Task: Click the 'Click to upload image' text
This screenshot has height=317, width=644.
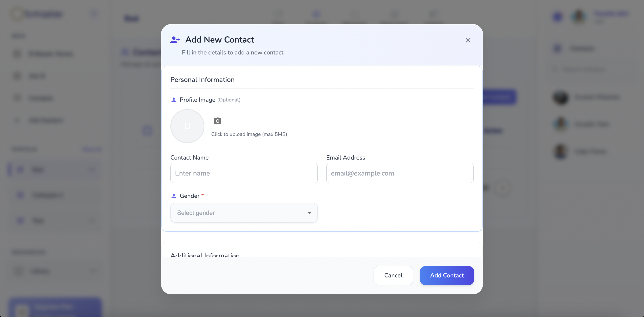Action: (249, 134)
